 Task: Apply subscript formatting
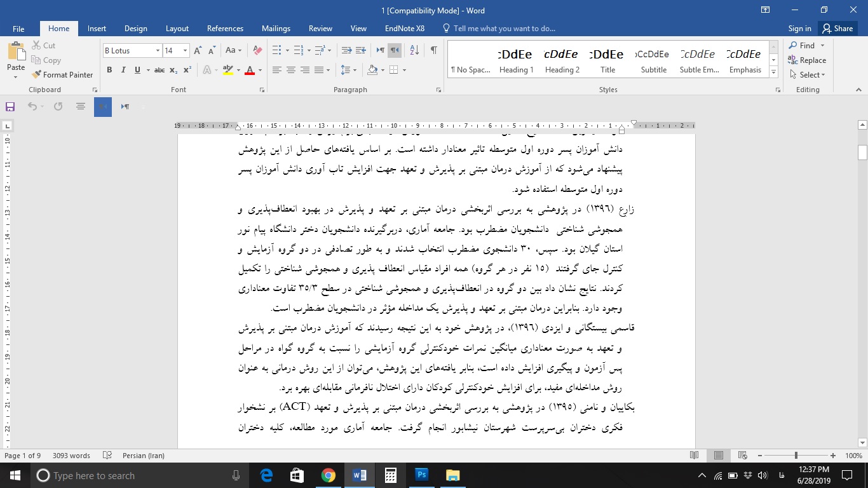(x=175, y=70)
